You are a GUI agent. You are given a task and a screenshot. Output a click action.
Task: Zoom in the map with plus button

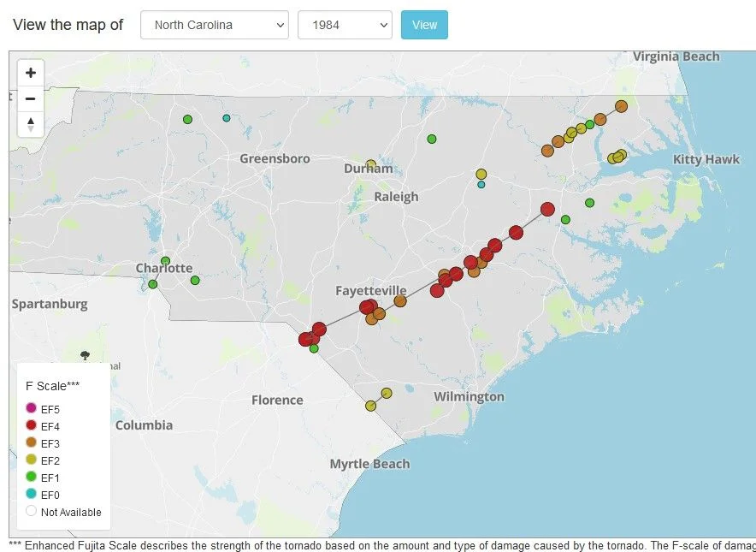31,73
